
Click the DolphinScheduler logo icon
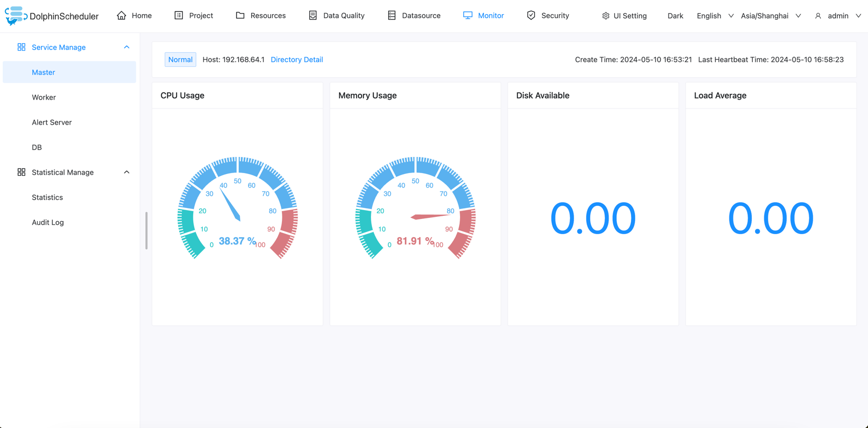(x=16, y=15)
